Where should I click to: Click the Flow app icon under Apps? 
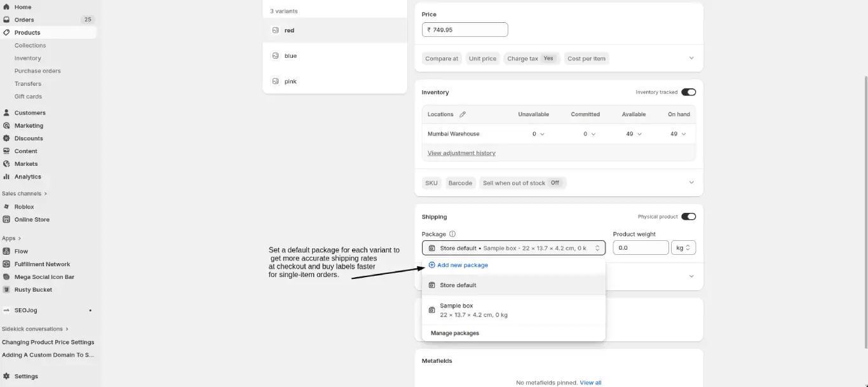[x=7, y=251]
